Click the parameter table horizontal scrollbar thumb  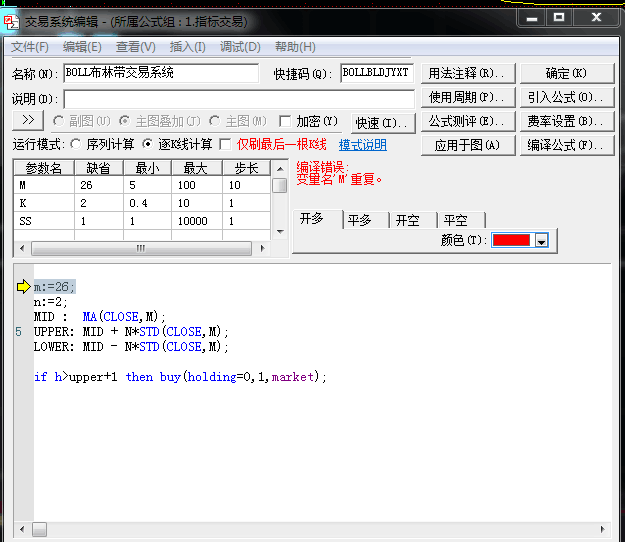(x=141, y=248)
